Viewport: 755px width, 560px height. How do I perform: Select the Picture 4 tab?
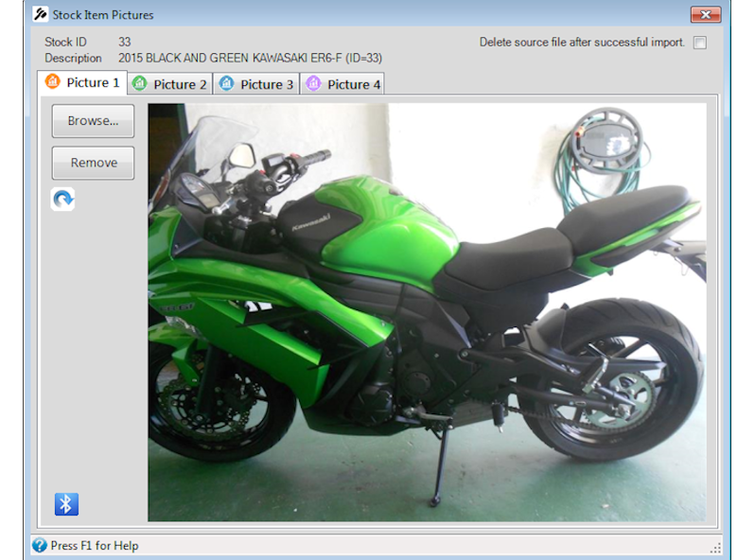coord(342,84)
